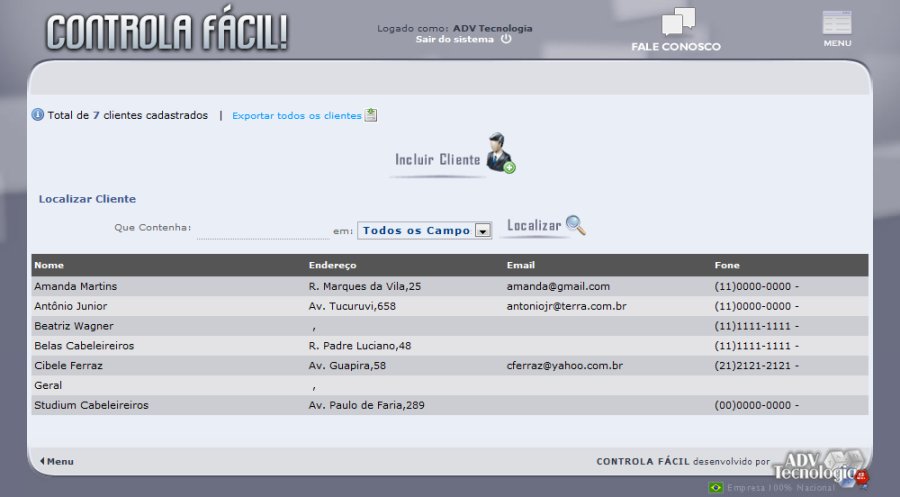900x497 pixels.
Task: Select the Studium Cabeleireiros client row
Action: 91,405
